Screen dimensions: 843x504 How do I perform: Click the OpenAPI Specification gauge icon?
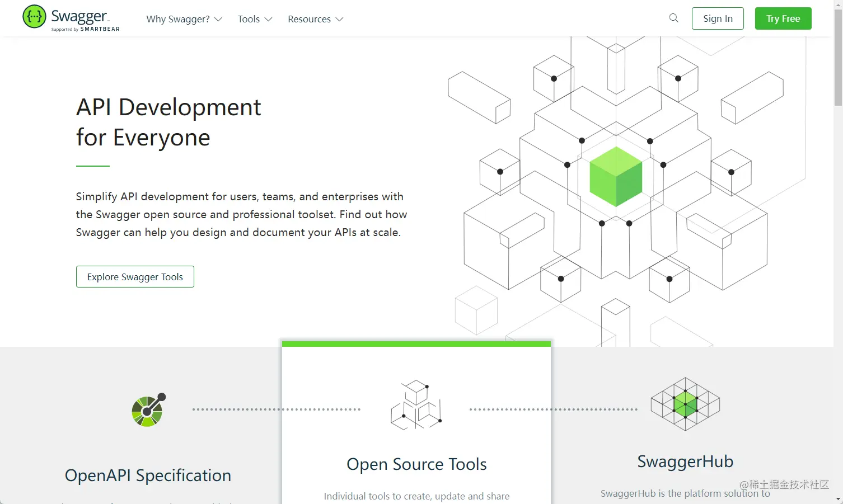click(148, 409)
